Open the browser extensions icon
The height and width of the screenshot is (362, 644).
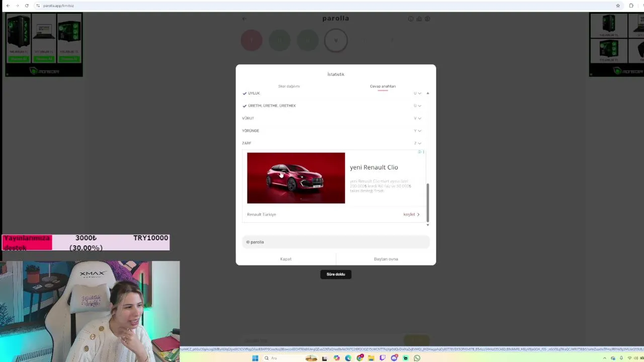pyautogui.click(x=631, y=6)
